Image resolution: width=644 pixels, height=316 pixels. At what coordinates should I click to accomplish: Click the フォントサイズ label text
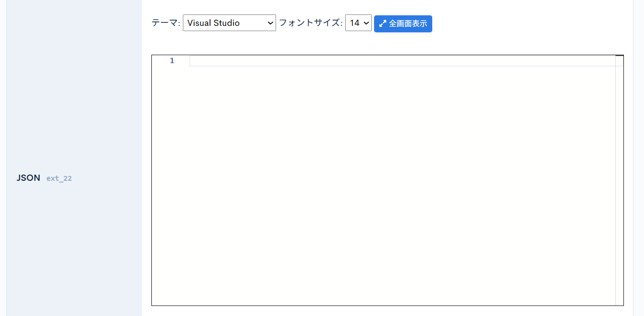click(x=311, y=23)
